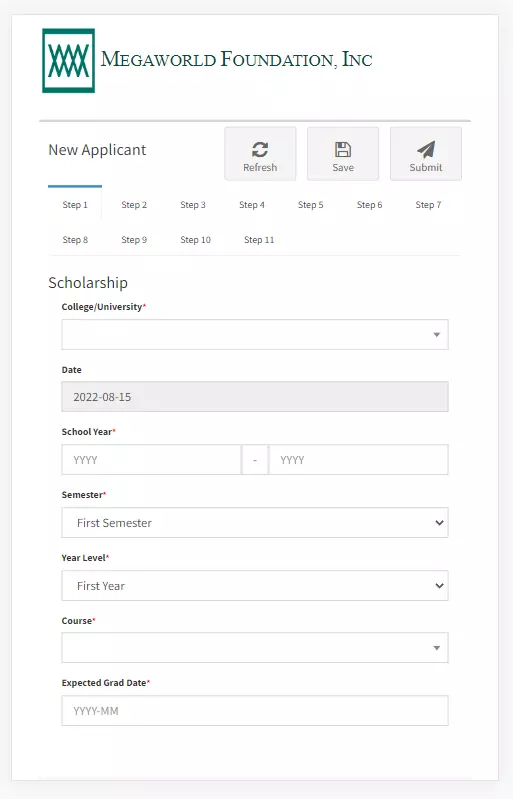The image size is (513, 799).
Task: Go to the Step 5 tab
Action: click(311, 205)
